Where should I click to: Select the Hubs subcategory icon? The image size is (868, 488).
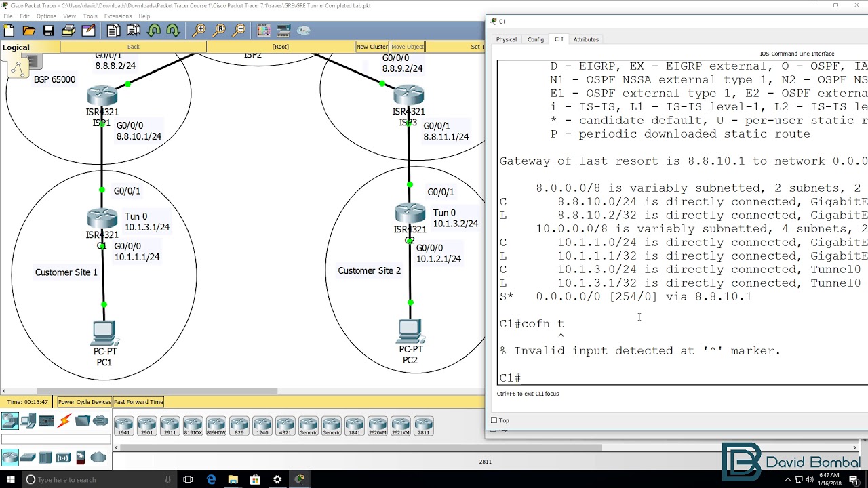(45, 457)
